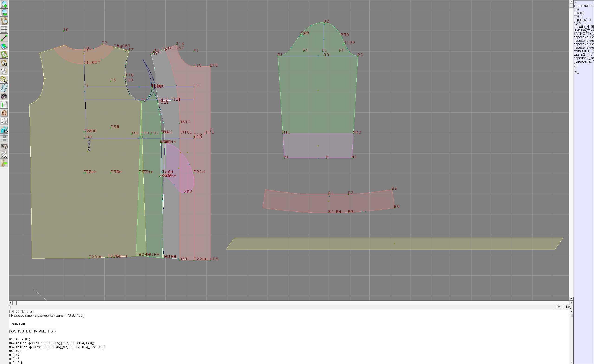Switch to the Рз tab
This screenshot has width=594, height=364.
[558, 307]
